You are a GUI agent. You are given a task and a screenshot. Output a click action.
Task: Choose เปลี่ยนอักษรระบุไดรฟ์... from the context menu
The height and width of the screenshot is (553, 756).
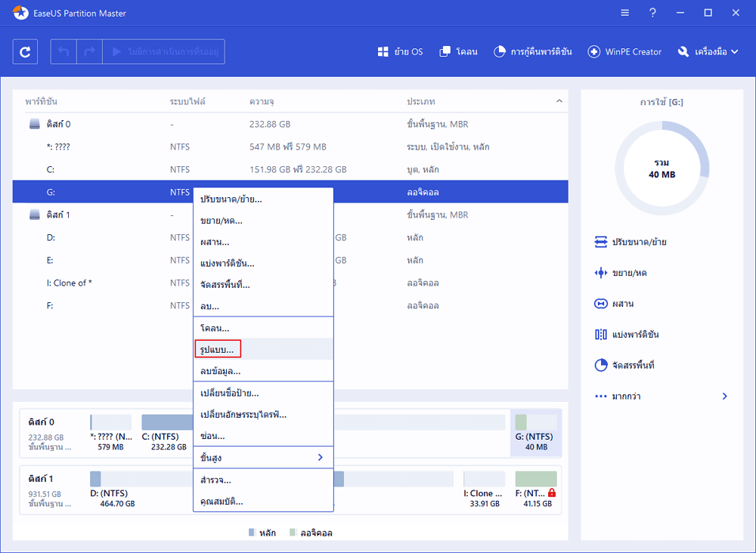[263, 414]
